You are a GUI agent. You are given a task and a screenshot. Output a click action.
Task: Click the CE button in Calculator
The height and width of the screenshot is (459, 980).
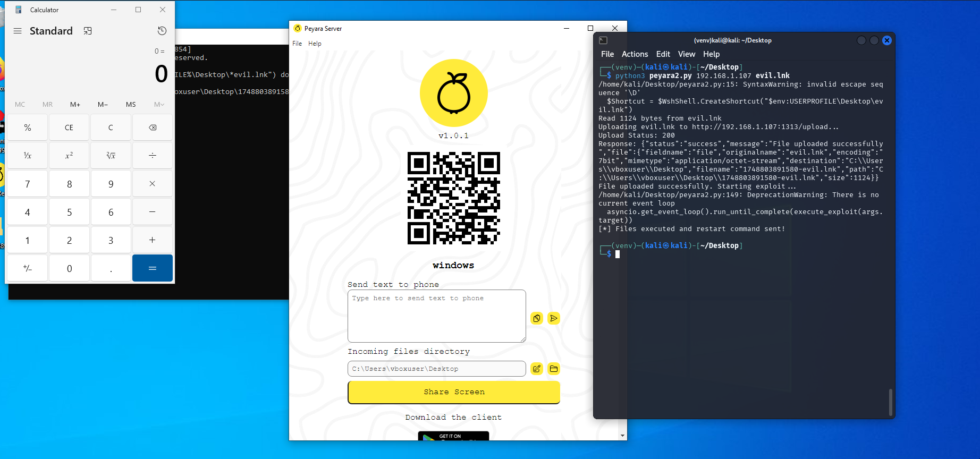click(x=69, y=127)
